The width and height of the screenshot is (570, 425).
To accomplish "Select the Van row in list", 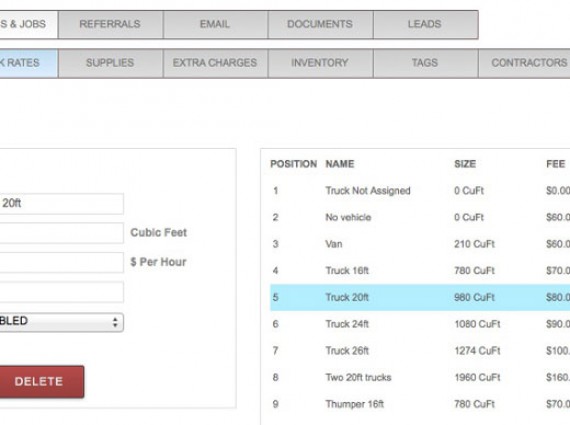I will [420, 244].
